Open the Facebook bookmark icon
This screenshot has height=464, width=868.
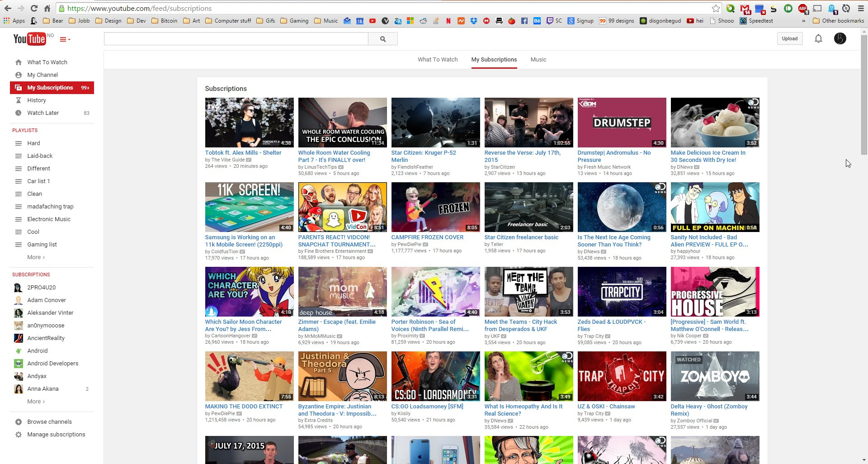point(524,21)
